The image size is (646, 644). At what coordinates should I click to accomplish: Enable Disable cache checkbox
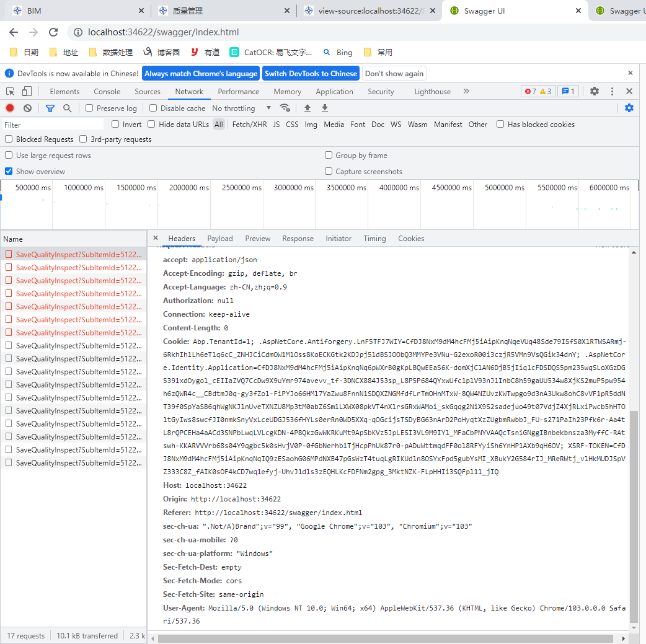(153, 108)
